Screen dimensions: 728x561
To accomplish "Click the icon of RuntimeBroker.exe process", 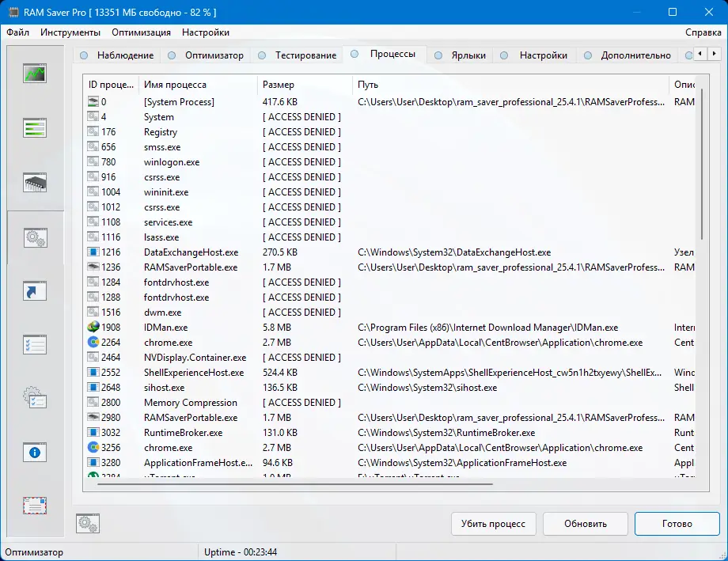I will 93,432.
